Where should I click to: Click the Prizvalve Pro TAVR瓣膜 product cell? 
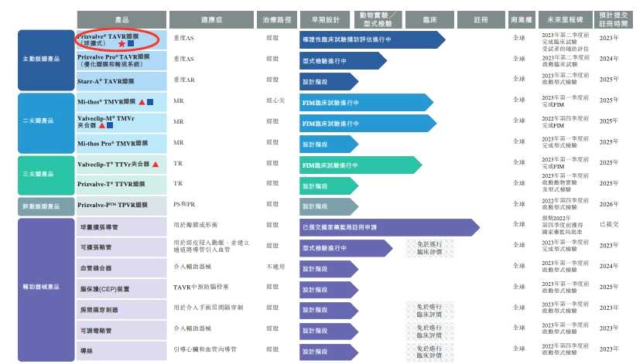click(121, 60)
